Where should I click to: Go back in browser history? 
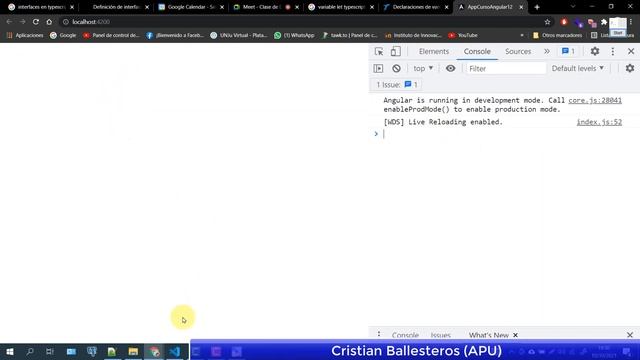(9, 22)
